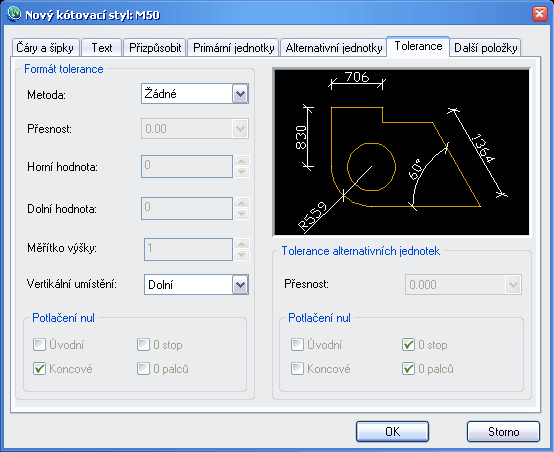Switch to the Čáry a šipky tab
The image size is (554, 452).
point(45,48)
